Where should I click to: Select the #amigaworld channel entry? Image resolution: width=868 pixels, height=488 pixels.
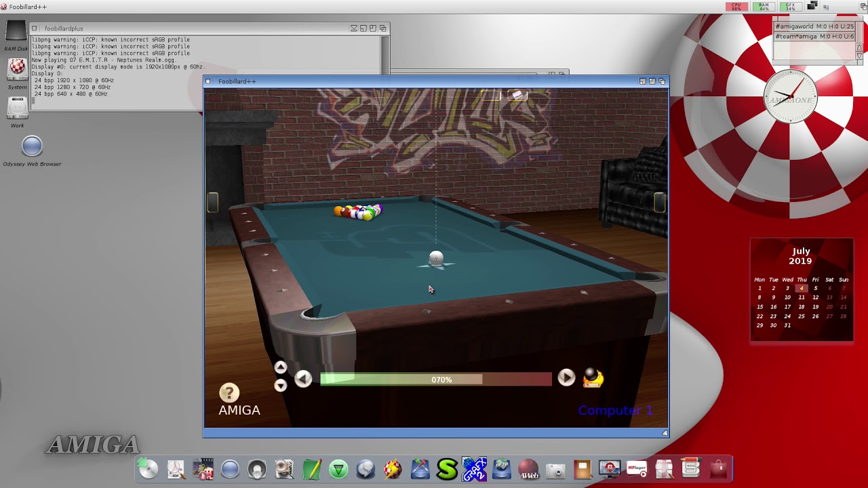click(814, 26)
